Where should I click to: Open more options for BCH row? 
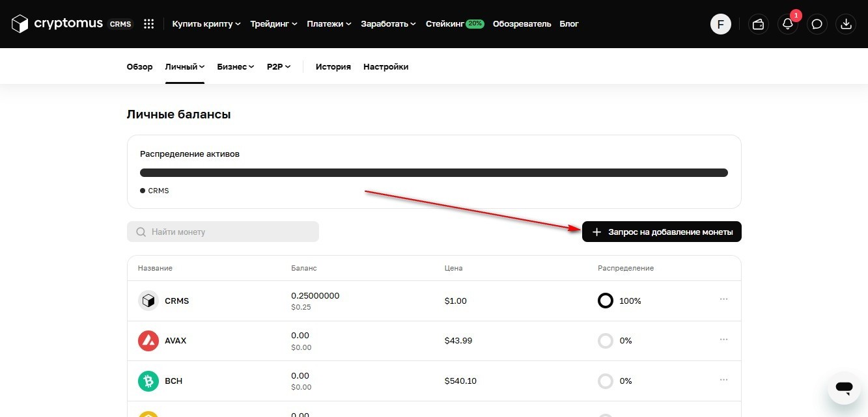pyautogui.click(x=723, y=380)
